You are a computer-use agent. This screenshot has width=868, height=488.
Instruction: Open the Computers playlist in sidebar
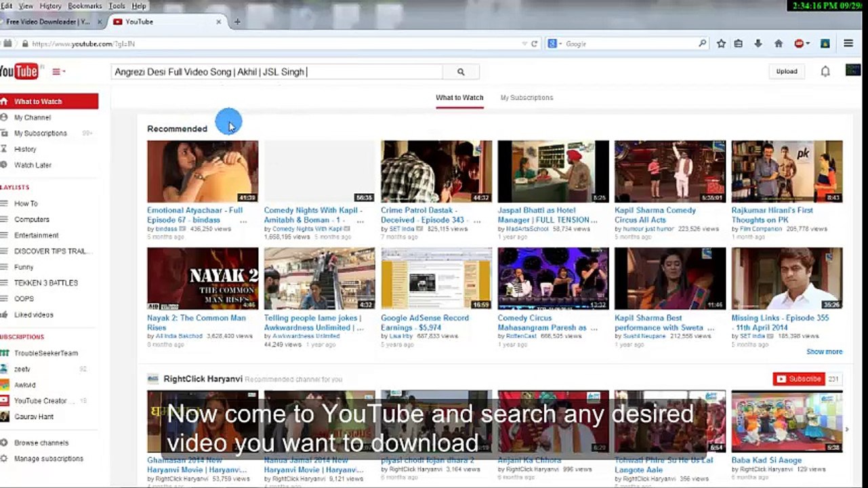coord(32,220)
